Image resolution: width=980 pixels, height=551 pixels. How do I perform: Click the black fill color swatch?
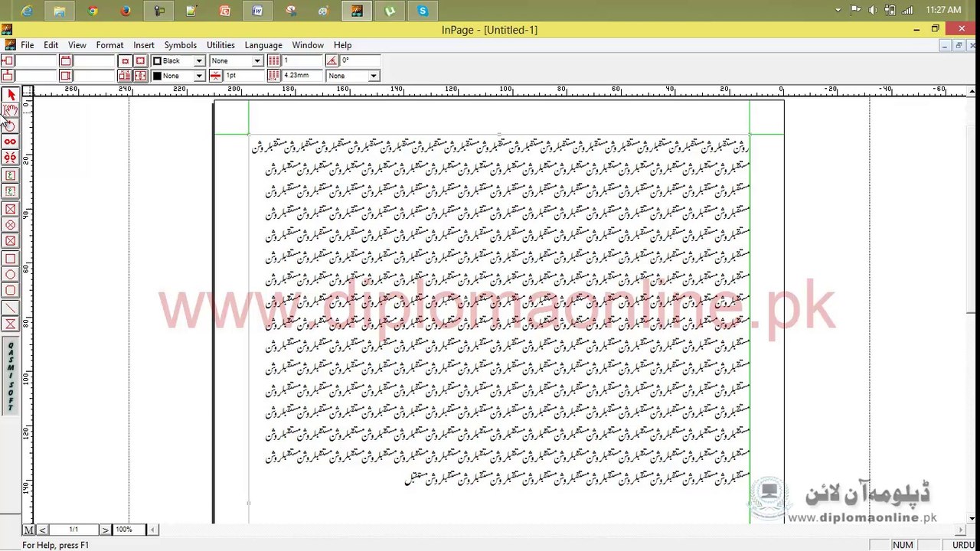[x=157, y=76]
